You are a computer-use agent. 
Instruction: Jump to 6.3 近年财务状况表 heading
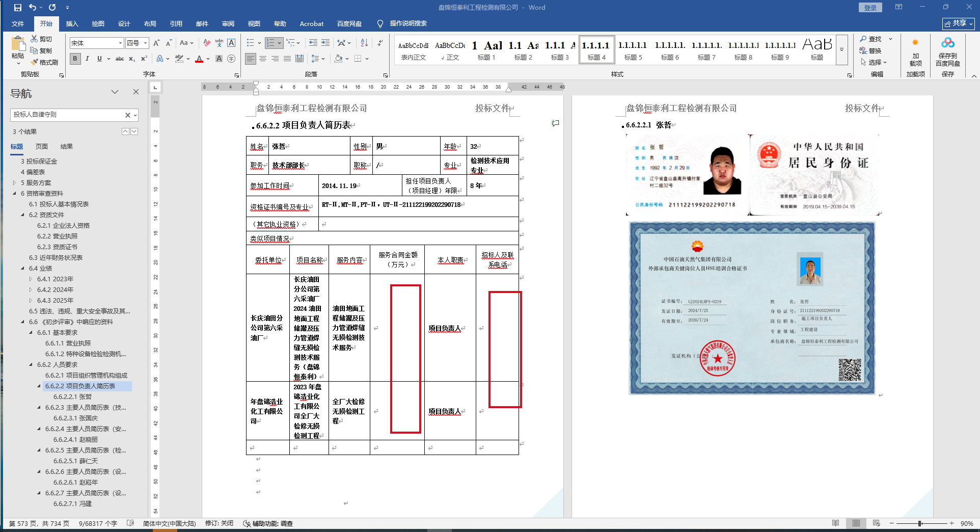click(56, 257)
